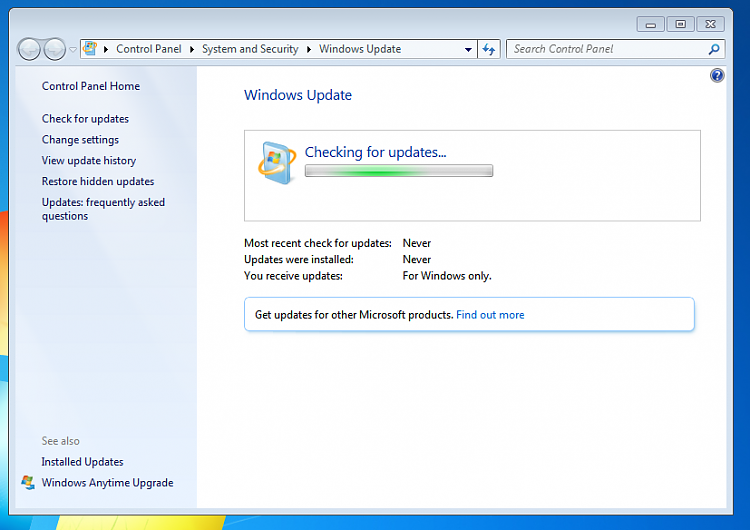
Task: Open Installed Updates link
Action: (x=82, y=462)
